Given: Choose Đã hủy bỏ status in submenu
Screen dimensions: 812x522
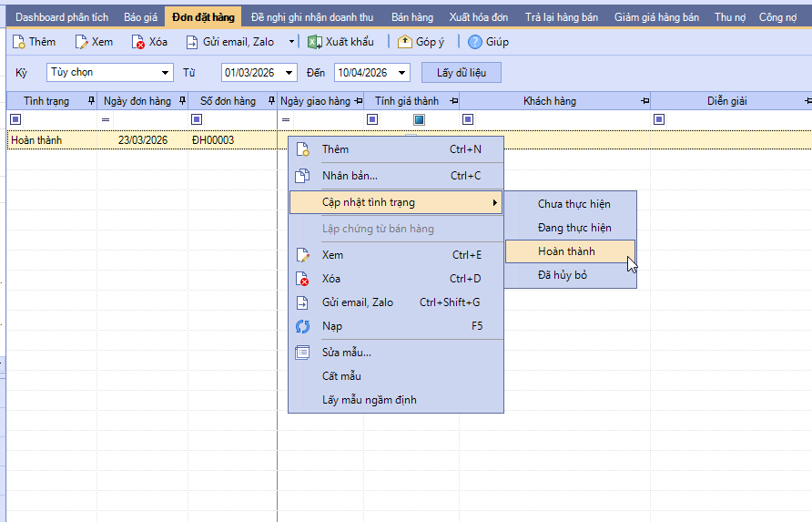Looking at the screenshot, I should 562,275.
